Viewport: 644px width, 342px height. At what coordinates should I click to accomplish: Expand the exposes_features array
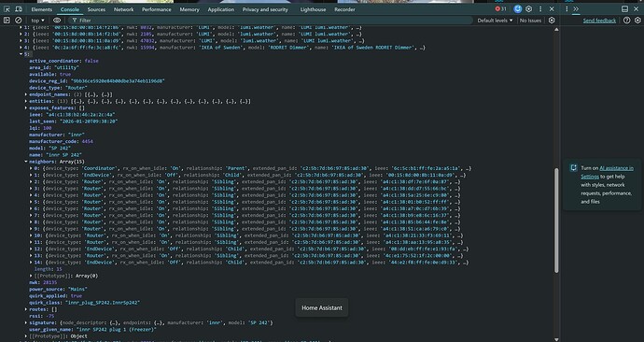[26, 107]
